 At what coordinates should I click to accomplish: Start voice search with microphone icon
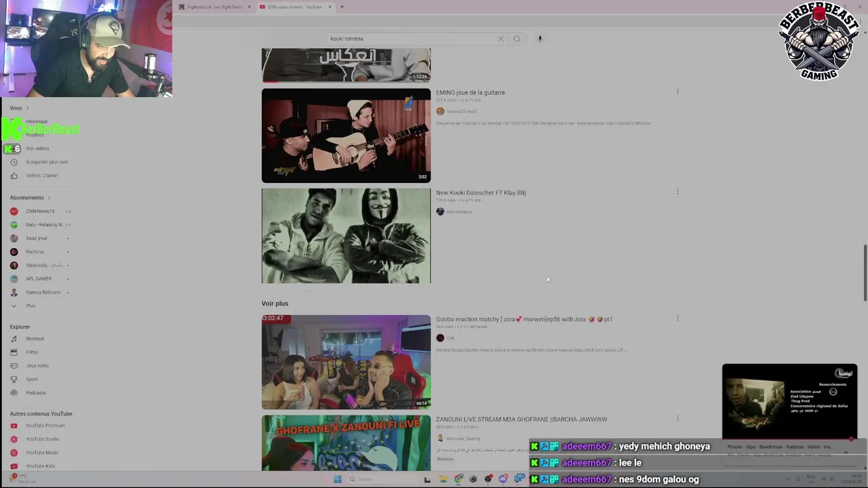(x=540, y=39)
